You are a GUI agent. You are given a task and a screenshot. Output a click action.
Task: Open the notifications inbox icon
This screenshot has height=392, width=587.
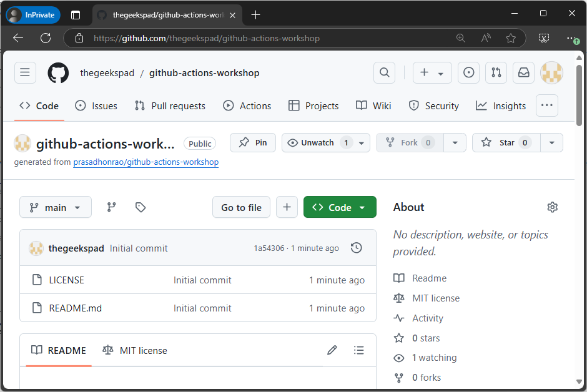[x=523, y=72]
